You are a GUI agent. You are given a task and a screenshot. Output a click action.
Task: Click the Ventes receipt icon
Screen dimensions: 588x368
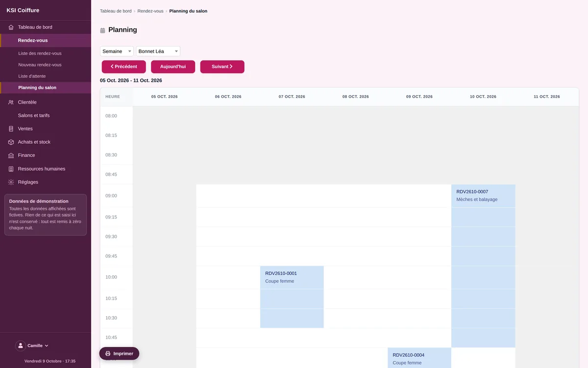(11, 129)
